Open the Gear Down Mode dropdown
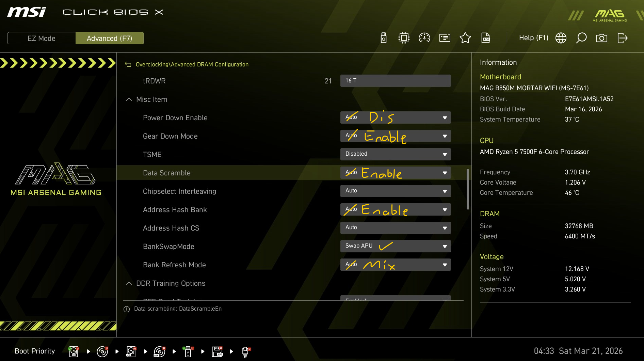The width and height of the screenshot is (644, 361). click(396, 136)
